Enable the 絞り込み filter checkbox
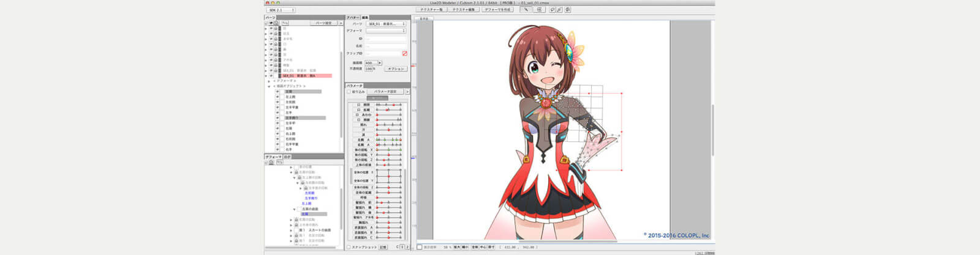The image size is (980, 255). click(349, 92)
